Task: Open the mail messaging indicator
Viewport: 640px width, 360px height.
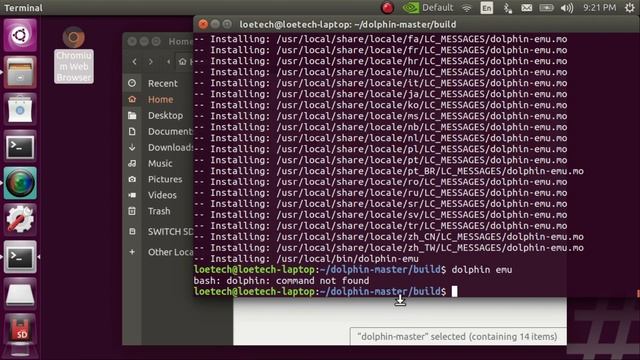Action: coord(527,8)
